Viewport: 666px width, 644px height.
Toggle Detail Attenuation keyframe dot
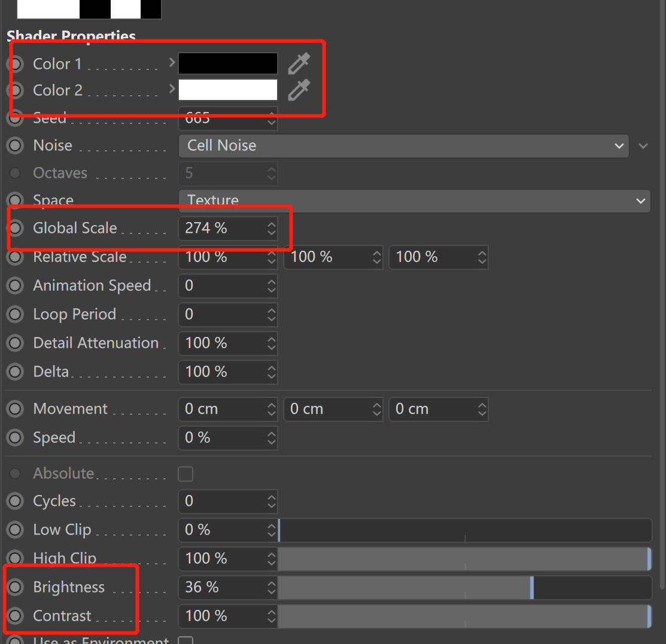coord(16,343)
